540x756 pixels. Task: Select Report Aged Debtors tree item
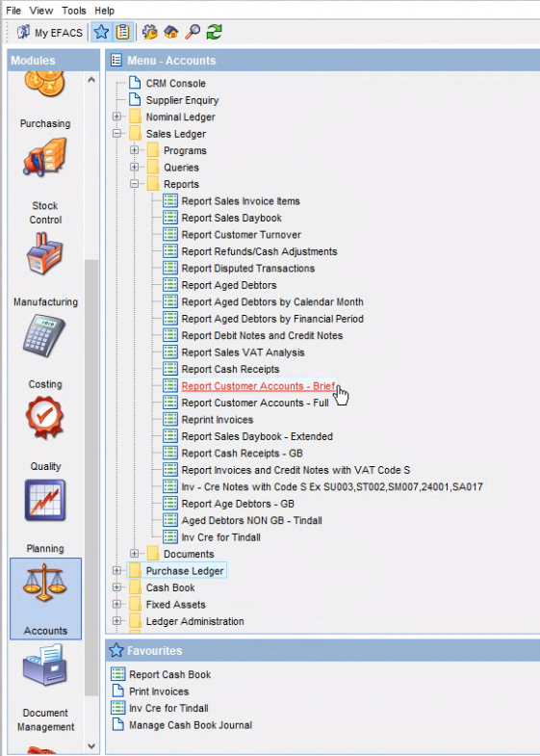click(229, 285)
